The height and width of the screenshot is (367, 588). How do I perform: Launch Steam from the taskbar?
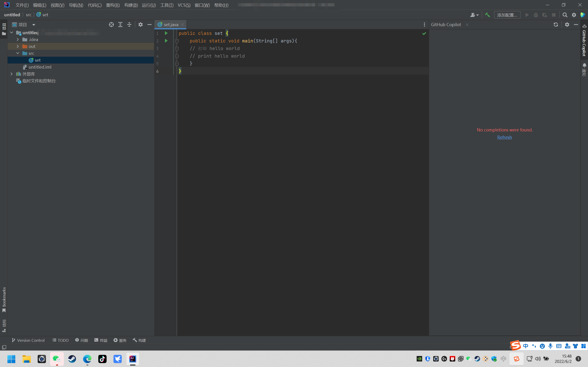(72, 359)
